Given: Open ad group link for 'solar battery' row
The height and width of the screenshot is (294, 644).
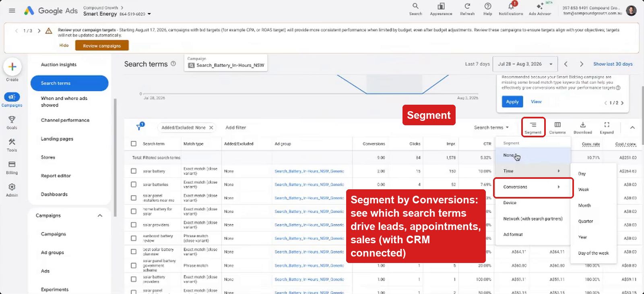Looking at the screenshot, I should (309, 171).
